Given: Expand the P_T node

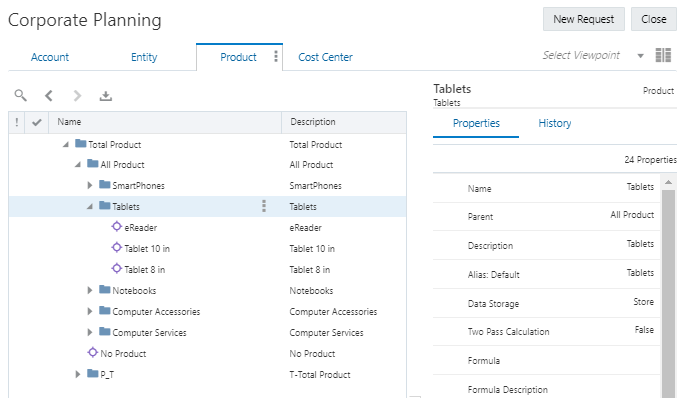Looking at the screenshot, I should click(x=78, y=374).
